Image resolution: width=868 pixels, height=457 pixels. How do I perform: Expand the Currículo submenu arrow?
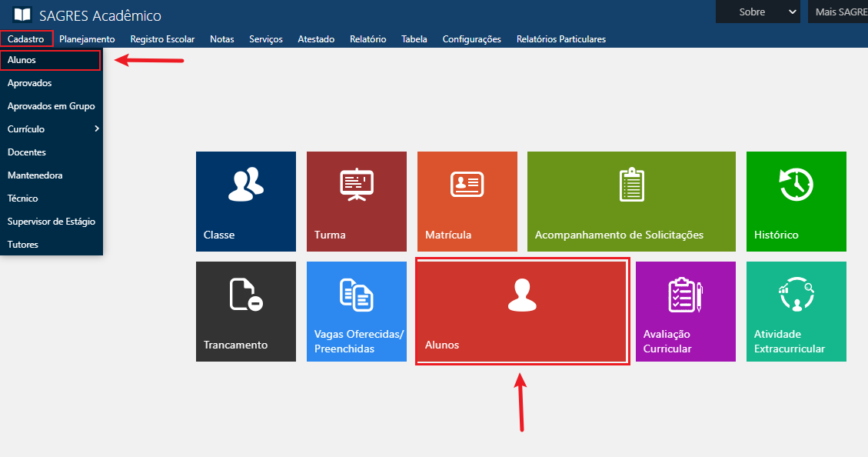(96, 128)
